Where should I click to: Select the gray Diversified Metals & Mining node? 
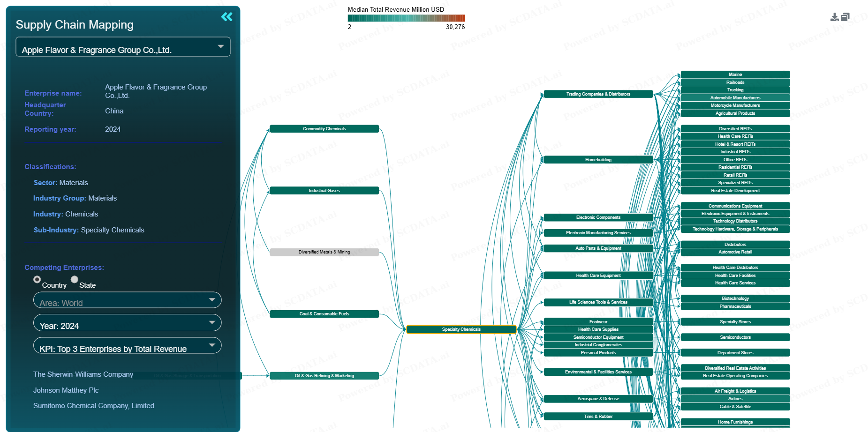324,252
